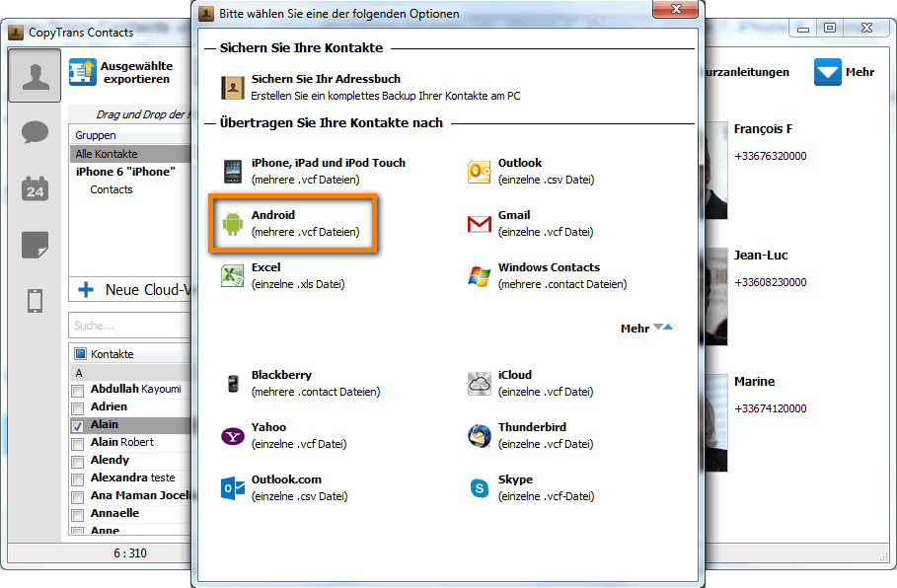Click the Outlook (einzelne .csv Datei) label

pos(546,171)
